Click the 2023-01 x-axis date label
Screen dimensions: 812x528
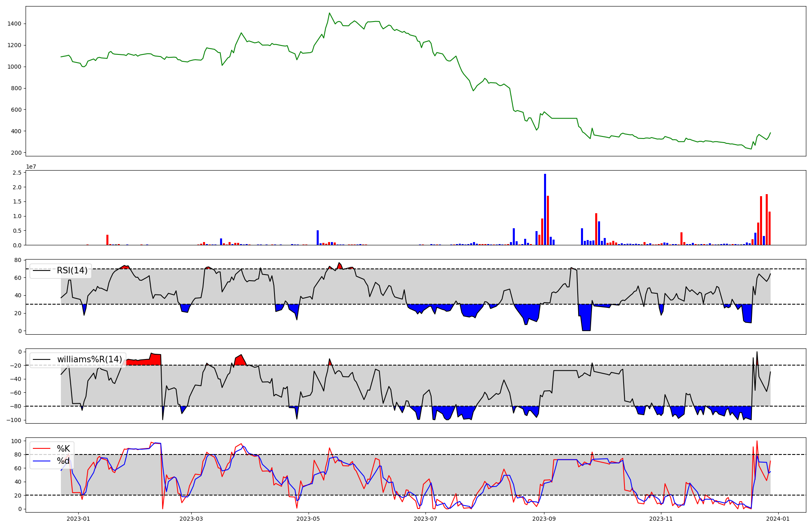click(78, 519)
